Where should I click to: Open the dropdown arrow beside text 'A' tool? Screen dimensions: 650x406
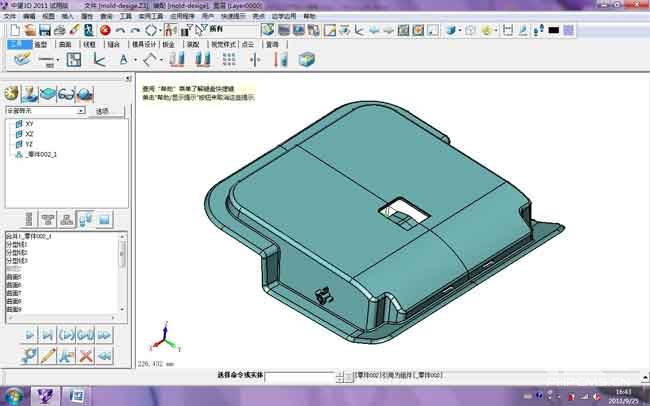136,60
